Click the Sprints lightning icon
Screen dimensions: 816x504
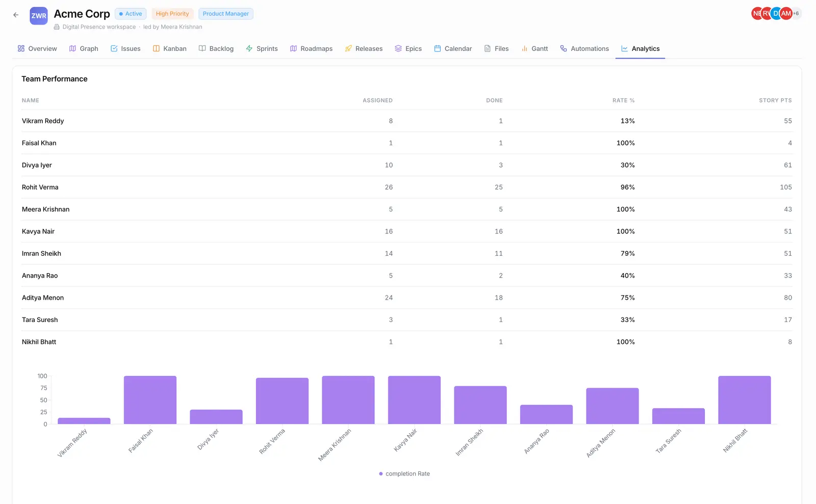click(x=249, y=48)
